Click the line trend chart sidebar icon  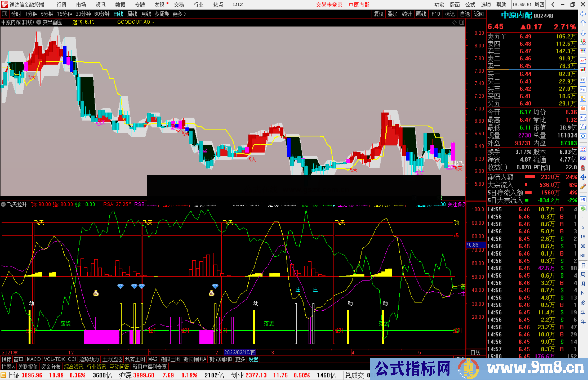[583, 61]
